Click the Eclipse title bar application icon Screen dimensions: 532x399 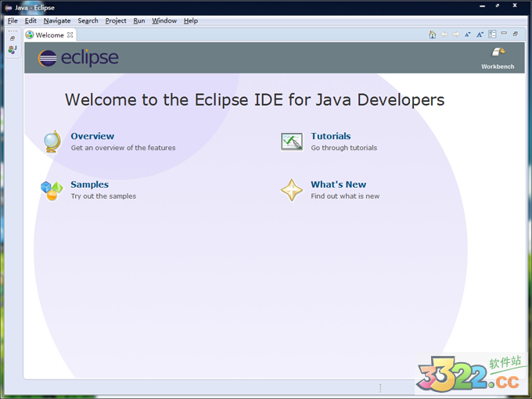[x=8, y=8]
